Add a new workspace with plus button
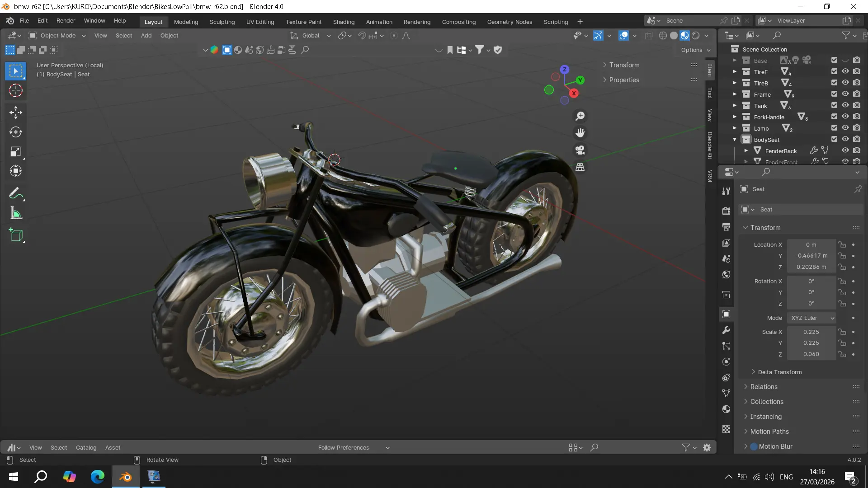868x488 pixels. point(580,22)
